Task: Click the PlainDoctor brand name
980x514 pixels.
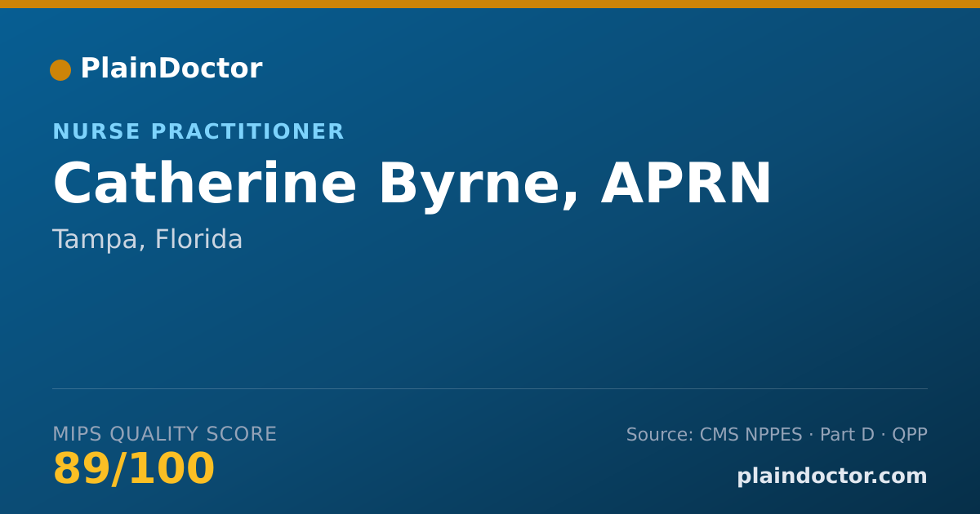Action: pyautogui.click(x=171, y=69)
